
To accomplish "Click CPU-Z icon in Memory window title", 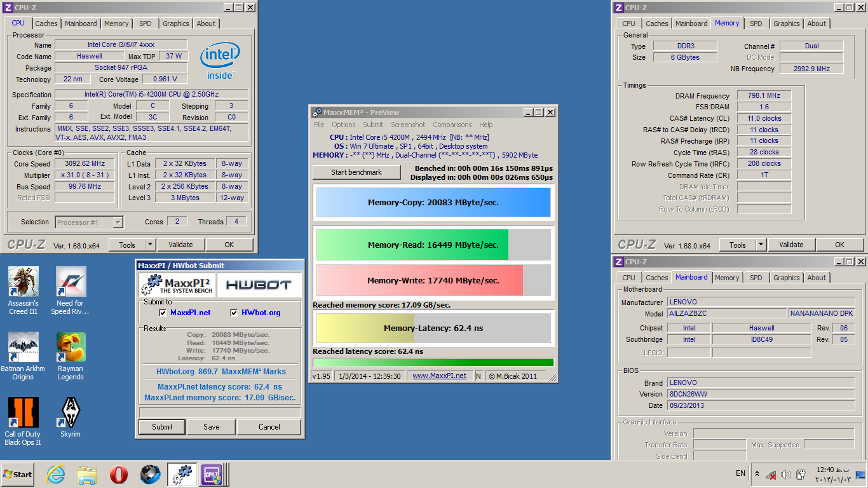I will point(618,8).
